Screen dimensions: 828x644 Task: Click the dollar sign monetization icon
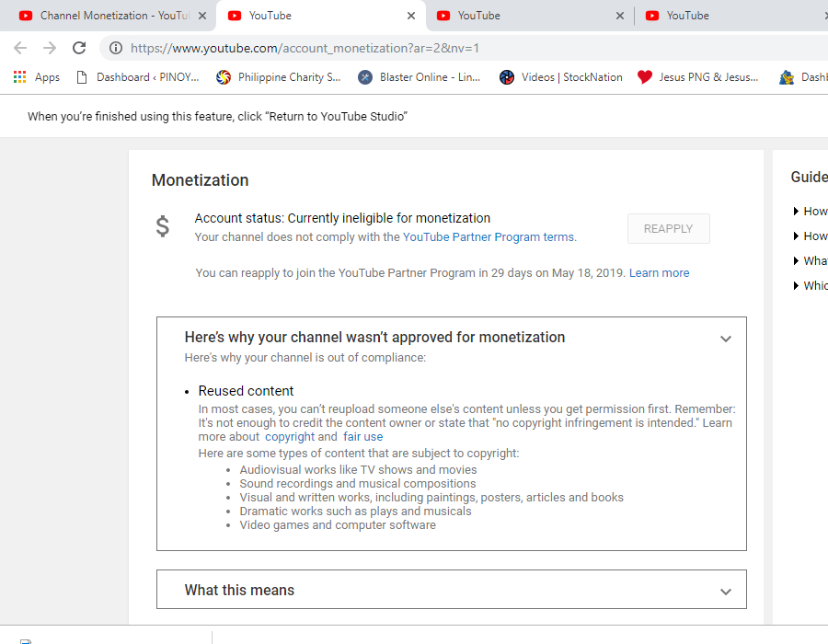click(163, 226)
